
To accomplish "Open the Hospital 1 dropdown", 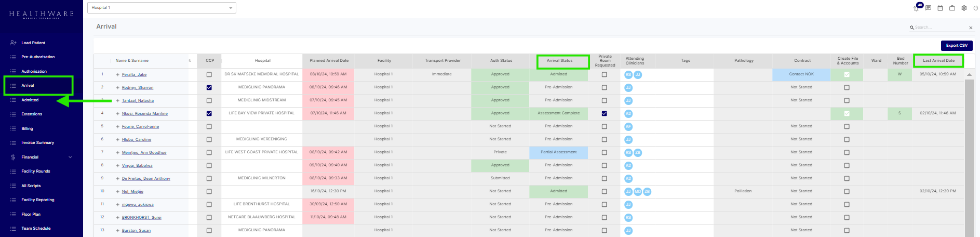I will [162, 8].
